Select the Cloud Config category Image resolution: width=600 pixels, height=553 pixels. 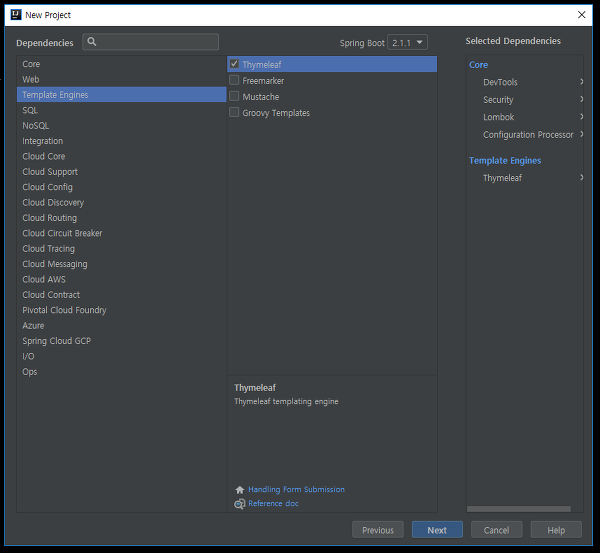coord(122,187)
